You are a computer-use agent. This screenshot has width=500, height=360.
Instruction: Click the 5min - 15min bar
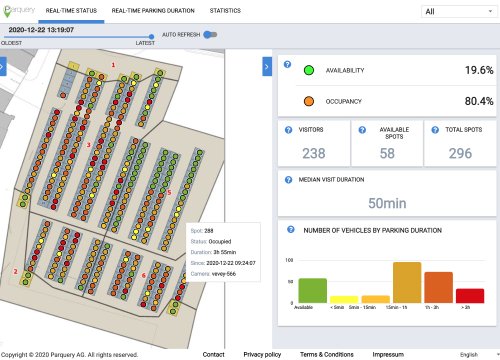[376, 299]
